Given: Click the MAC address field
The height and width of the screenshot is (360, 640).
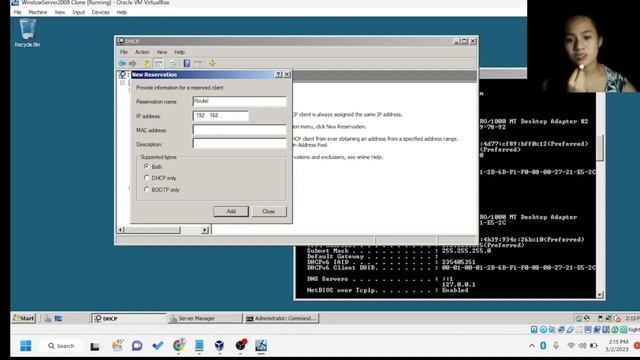Looking at the screenshot, I should pos(240,130).
